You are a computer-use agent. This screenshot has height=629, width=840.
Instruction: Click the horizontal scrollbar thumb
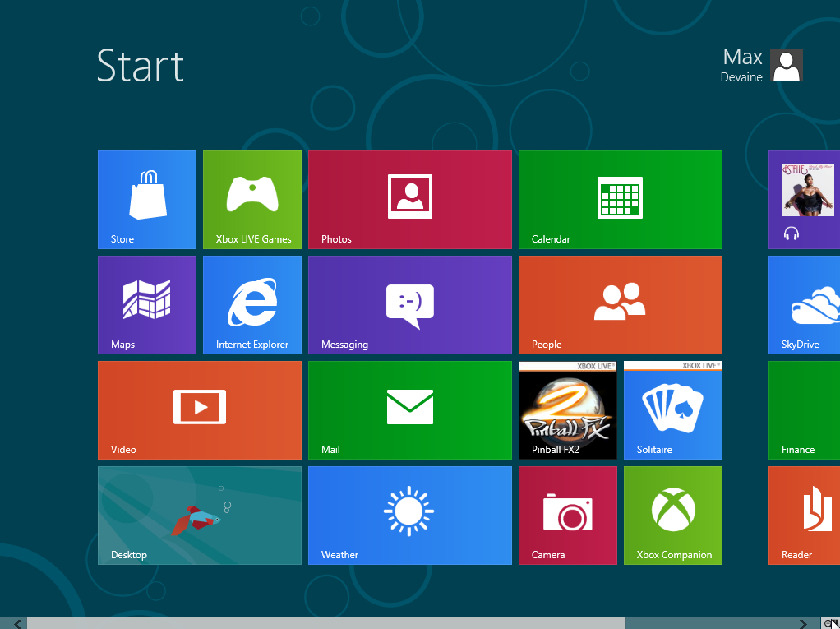(x=326, y=623)
